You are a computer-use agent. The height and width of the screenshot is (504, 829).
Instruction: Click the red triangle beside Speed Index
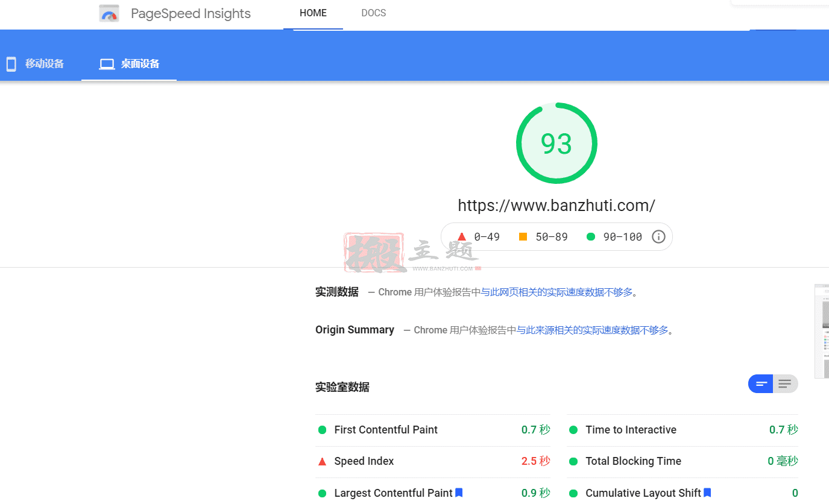pos(322,461)
